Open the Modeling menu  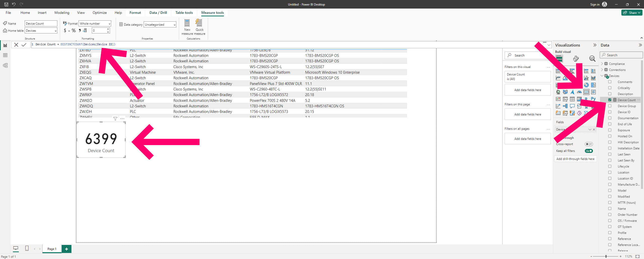pyautogui.click(x=62, y=13)
